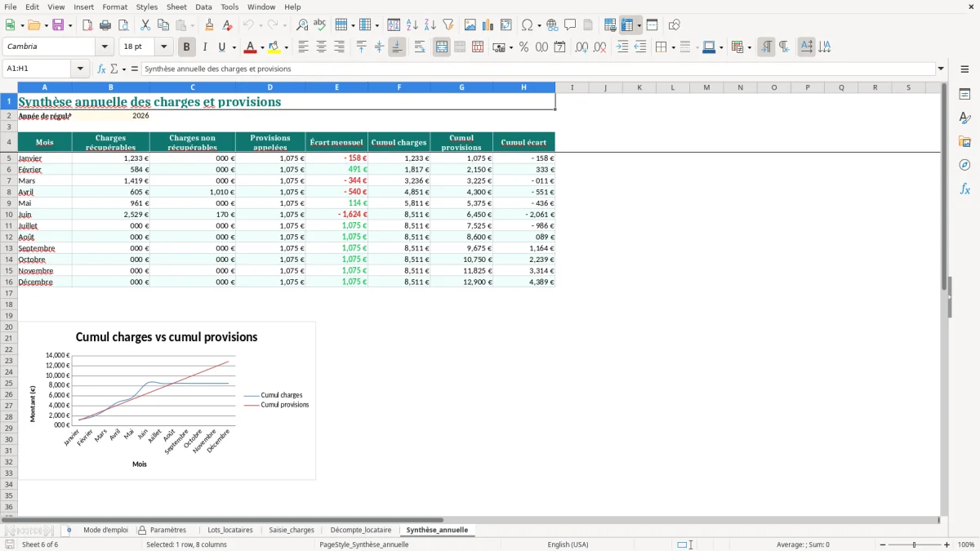
Task: Open sidebar Gallery icon
Action: click(964, 141)
